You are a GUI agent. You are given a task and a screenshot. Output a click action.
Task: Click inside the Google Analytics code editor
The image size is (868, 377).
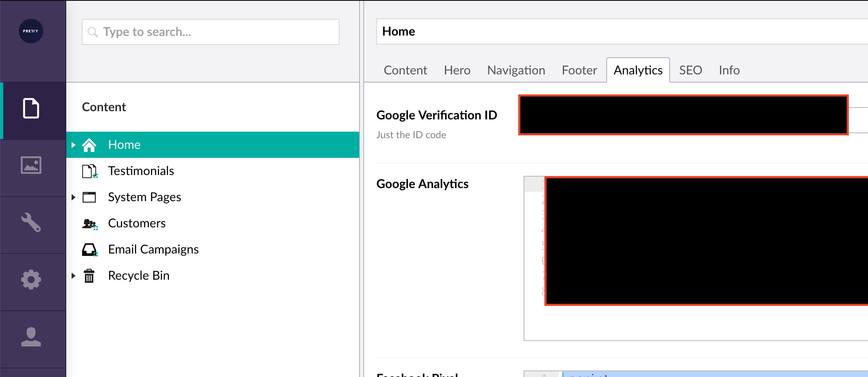[x=696, y=258]
